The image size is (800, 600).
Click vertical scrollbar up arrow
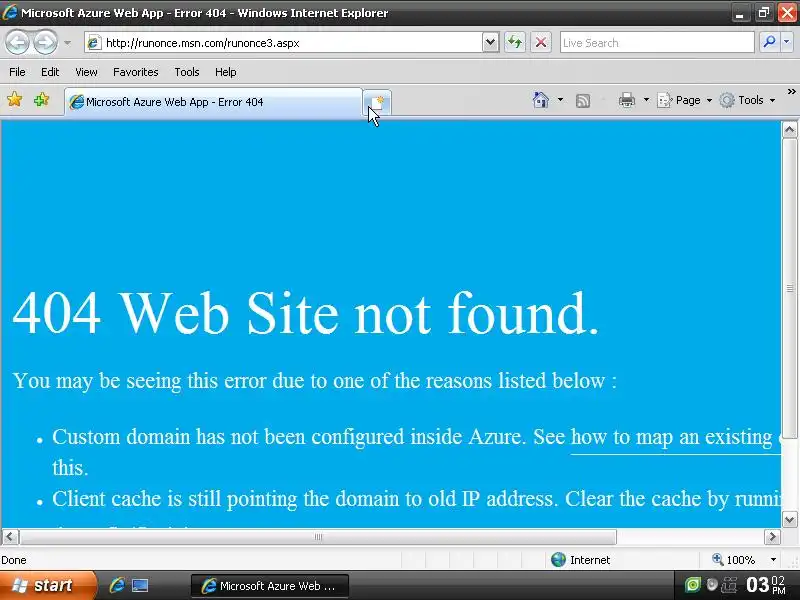pyautogui.click(x=789, y=130)
